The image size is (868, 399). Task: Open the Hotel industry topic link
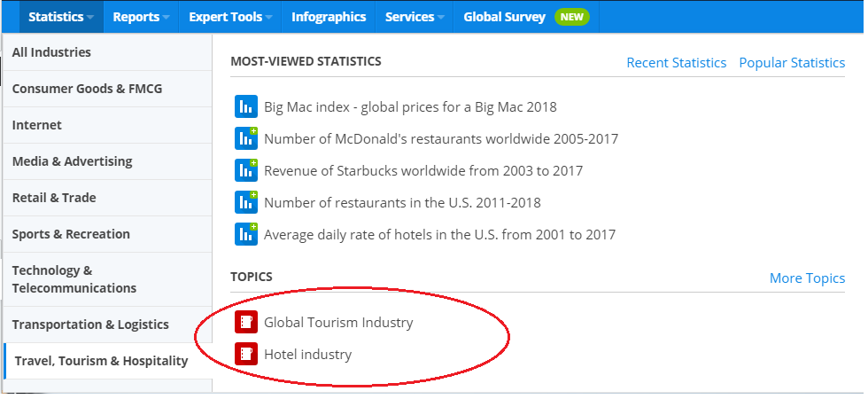pyautogui.click(x=307, y=355)
